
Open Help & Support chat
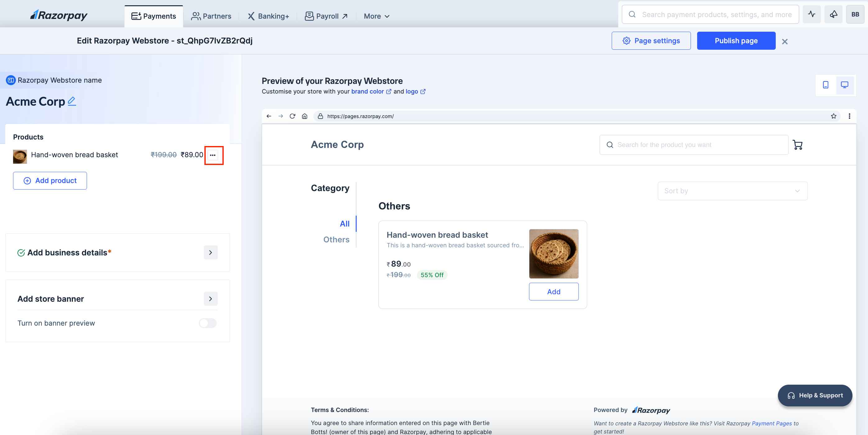coord(815,396)
